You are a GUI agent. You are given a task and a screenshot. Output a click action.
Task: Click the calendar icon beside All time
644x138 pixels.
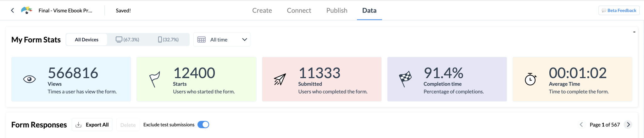(201, 40)
